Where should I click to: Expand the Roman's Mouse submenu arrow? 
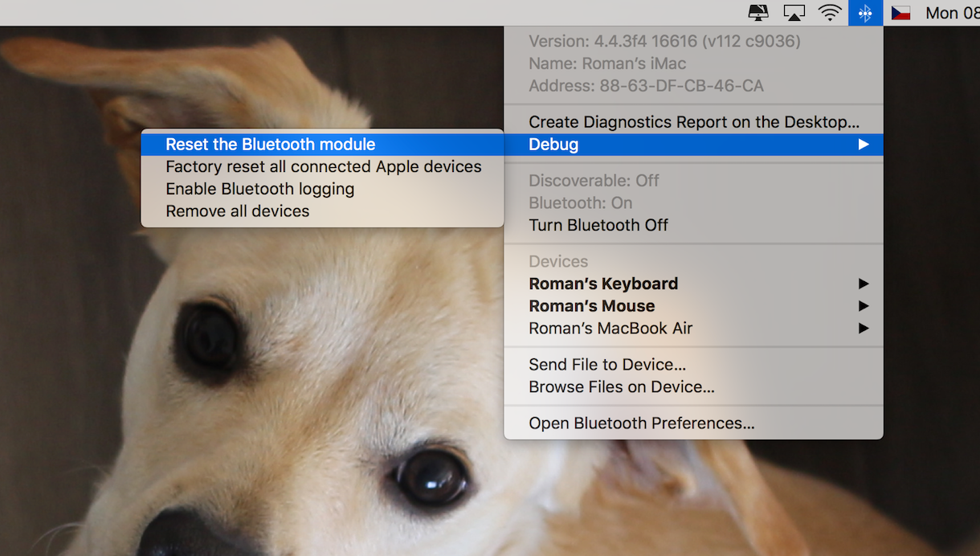pyautogui.click(x=864, y=306)
